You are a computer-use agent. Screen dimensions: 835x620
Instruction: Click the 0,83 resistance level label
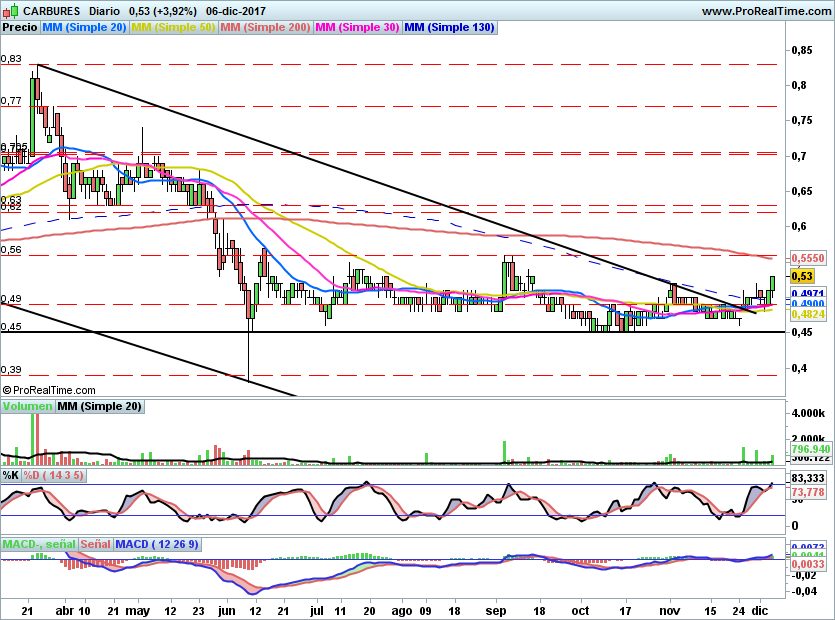(11, 59)
